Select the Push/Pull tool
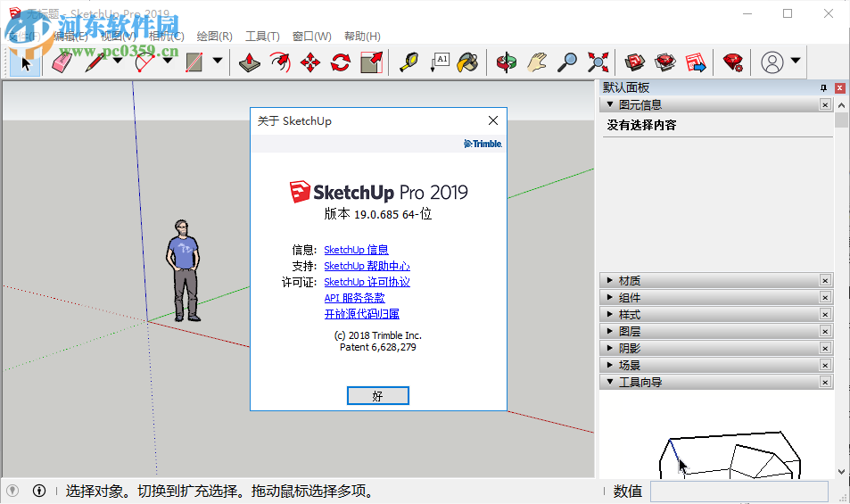Image resolution: width=850 pixels, height=504 pixels. pyautogui.click(x=250, y=62)
